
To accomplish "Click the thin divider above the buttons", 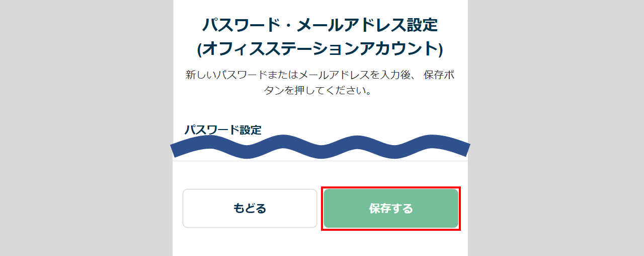I will [x=320, y=161].
